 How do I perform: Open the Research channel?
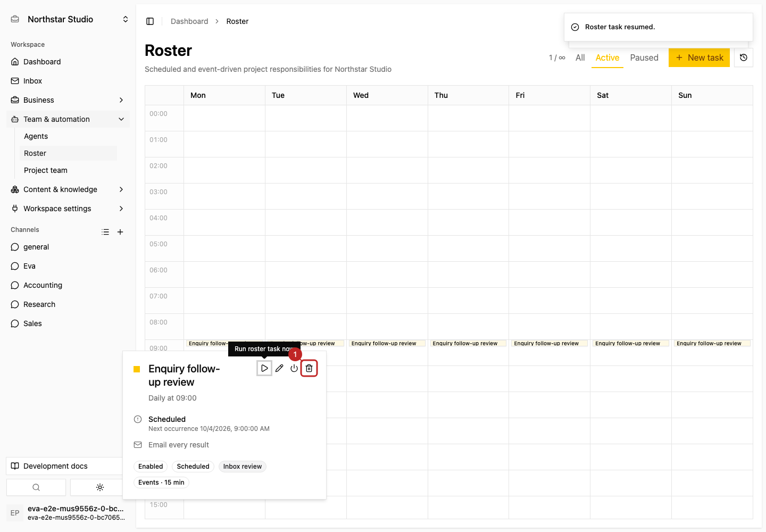68,304
